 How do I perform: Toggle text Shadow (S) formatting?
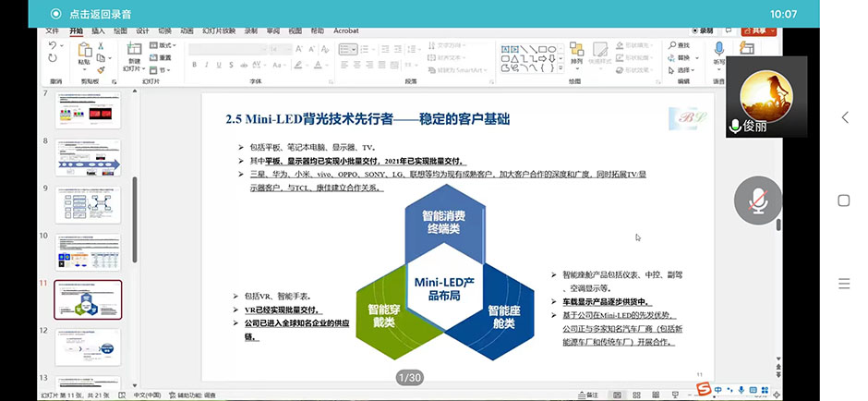pos(231,65)
